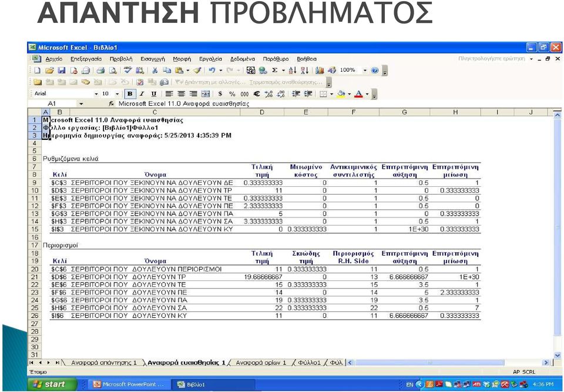Insert a hyperlink using the globe icon
564x392 pixels.
pos(263,70)
